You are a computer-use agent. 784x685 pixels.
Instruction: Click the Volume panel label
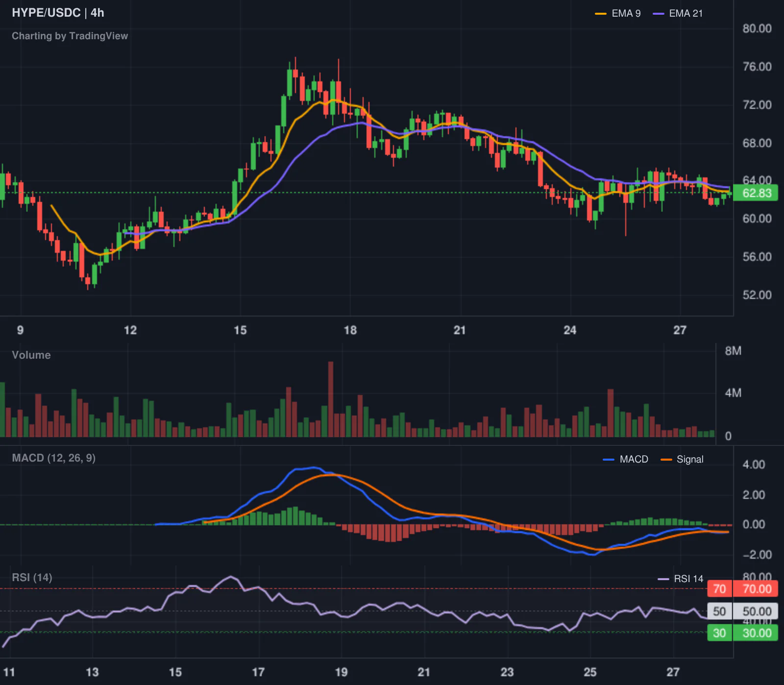pyautogui.click(x=31, y=355)
